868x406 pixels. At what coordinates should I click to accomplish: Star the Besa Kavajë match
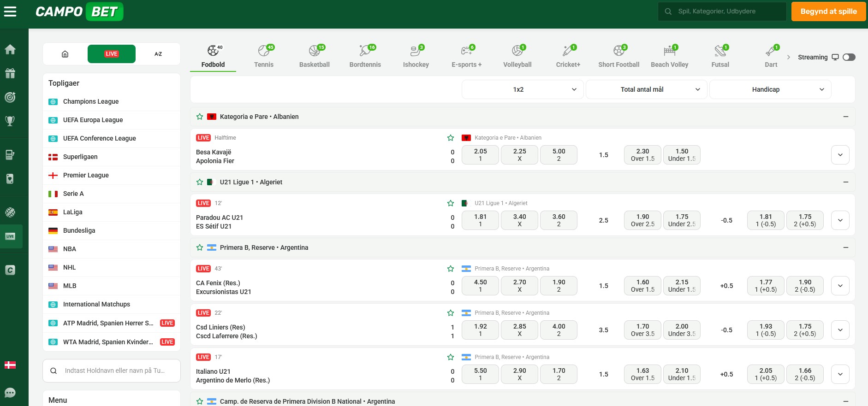[x=451, y=138]
